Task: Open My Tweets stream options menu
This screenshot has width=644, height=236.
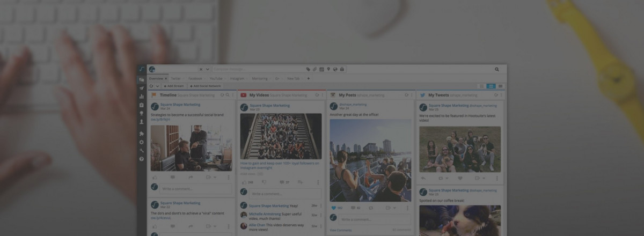Action: (501, 95)
